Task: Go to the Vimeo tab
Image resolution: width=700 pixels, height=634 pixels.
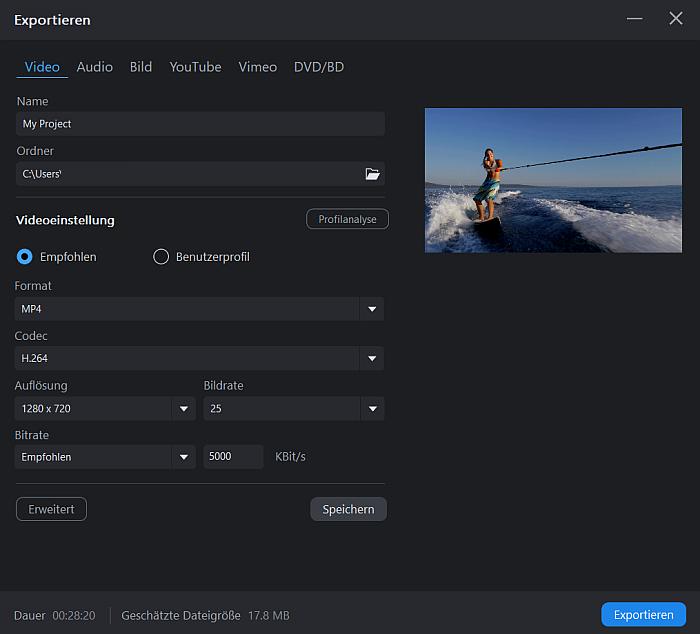Action: tap(258, 67)
